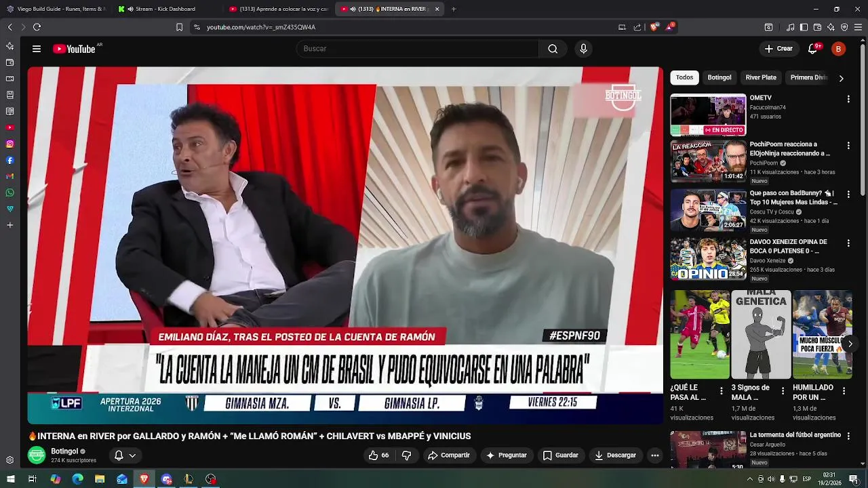Open sidebar settings gear icon

(x=9, y=460)
